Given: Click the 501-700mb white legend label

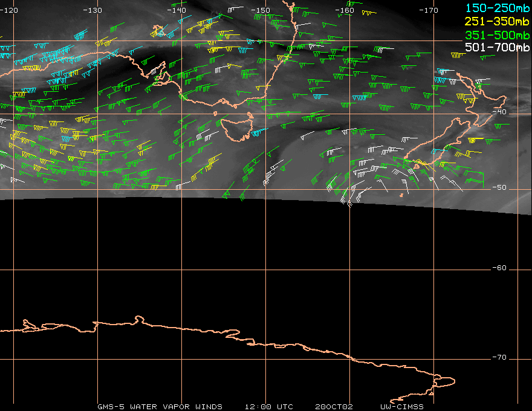Looking at the screenshot, I should click(x=498, y=47).
